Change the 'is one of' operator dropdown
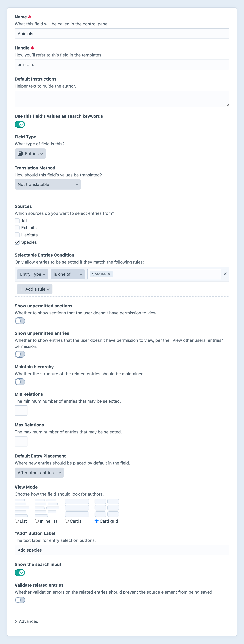This screenshot has height=644, width=244. [x=67, y=274]
